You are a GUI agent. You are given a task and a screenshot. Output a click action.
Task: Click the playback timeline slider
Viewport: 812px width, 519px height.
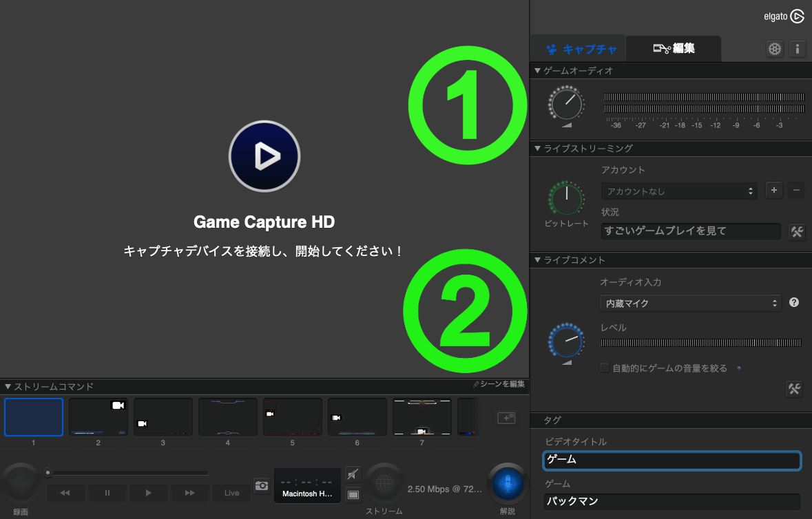[127, 473]
